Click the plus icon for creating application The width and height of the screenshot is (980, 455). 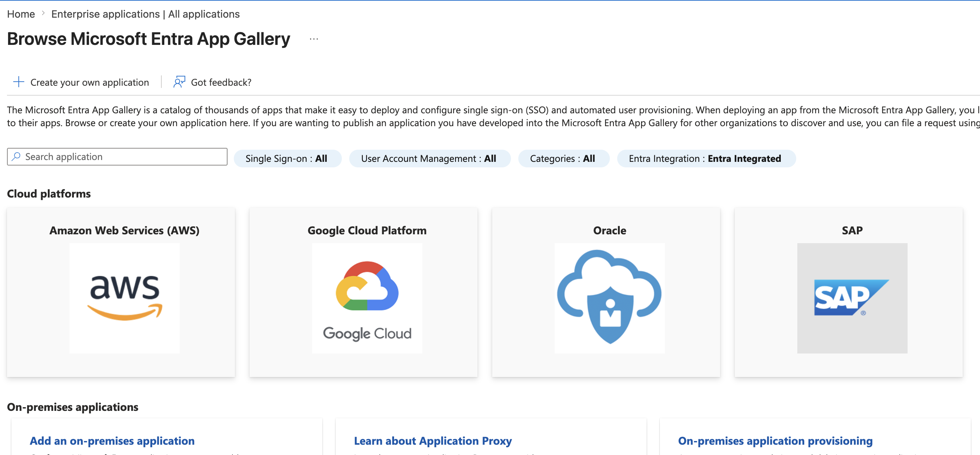[18, 82]
